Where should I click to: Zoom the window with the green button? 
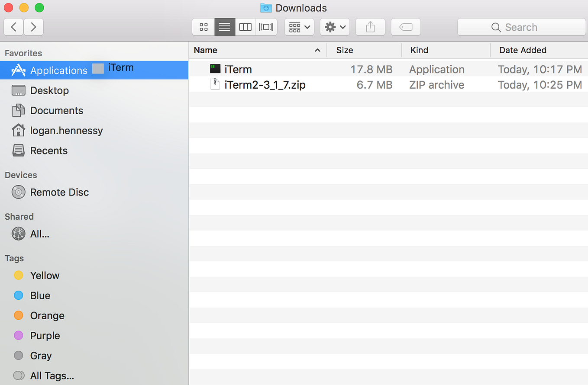click(x=39, y=8)
